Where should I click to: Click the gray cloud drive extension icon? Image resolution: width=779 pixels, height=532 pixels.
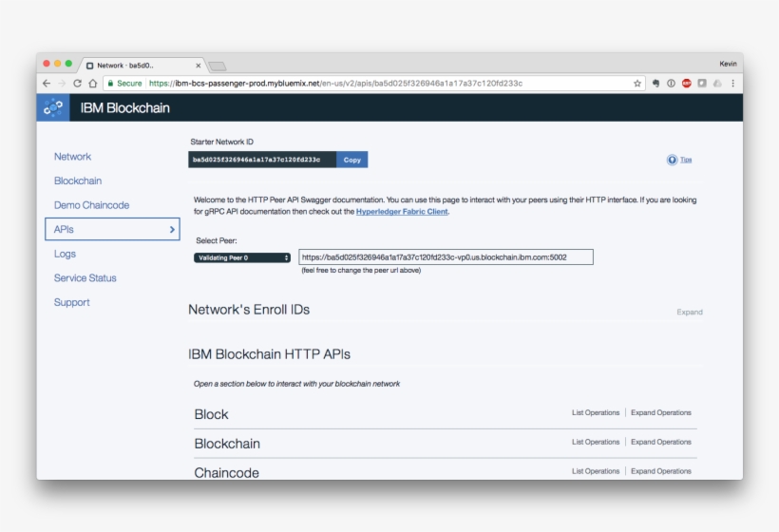point(717,84)
